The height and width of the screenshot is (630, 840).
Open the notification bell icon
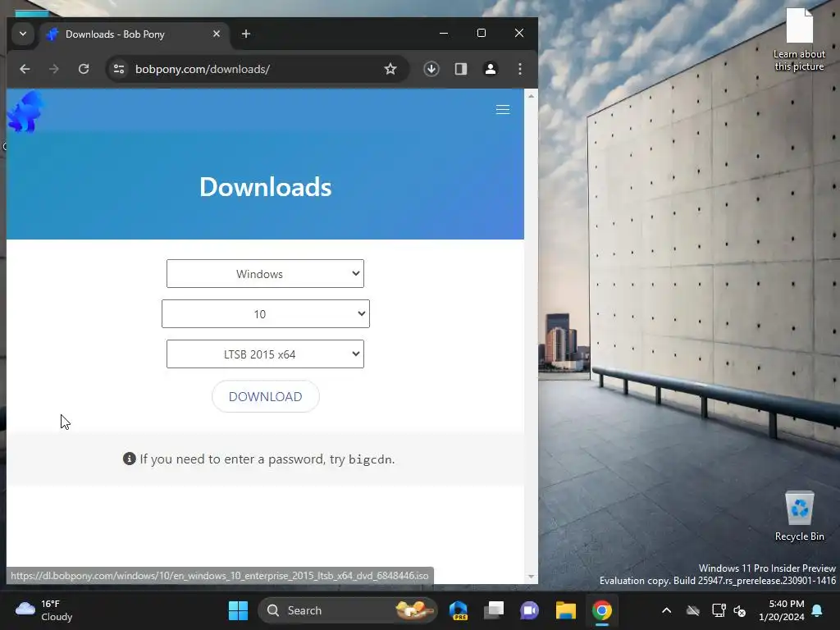point(818,610)
